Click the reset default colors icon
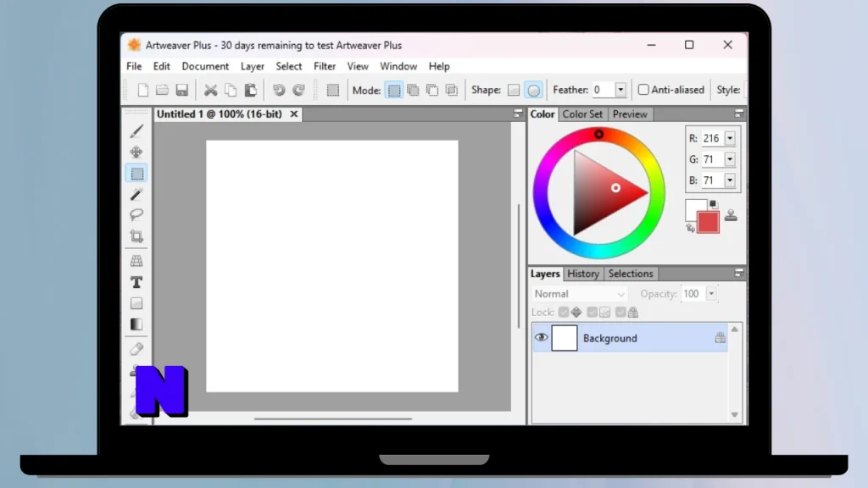The width and height of the screenshot is (868, 488). point(713,204)
